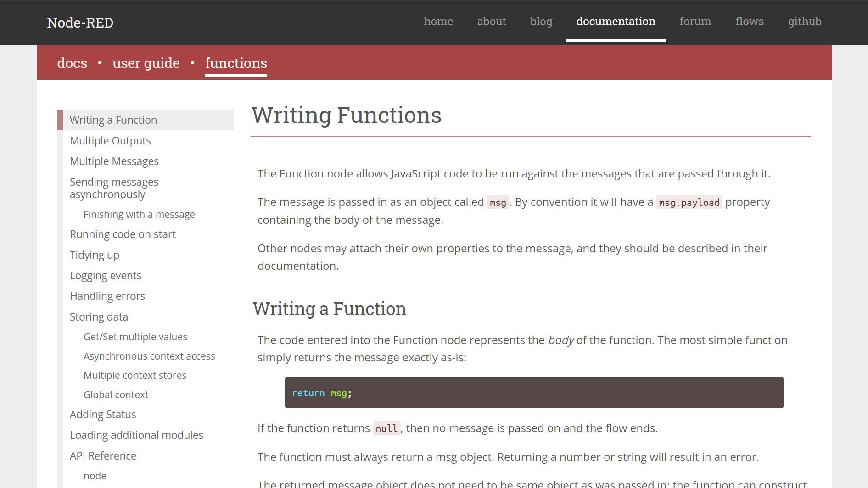Select Multiple Outputs from sidebar
The image size is (868, 488).
[110, 140]
